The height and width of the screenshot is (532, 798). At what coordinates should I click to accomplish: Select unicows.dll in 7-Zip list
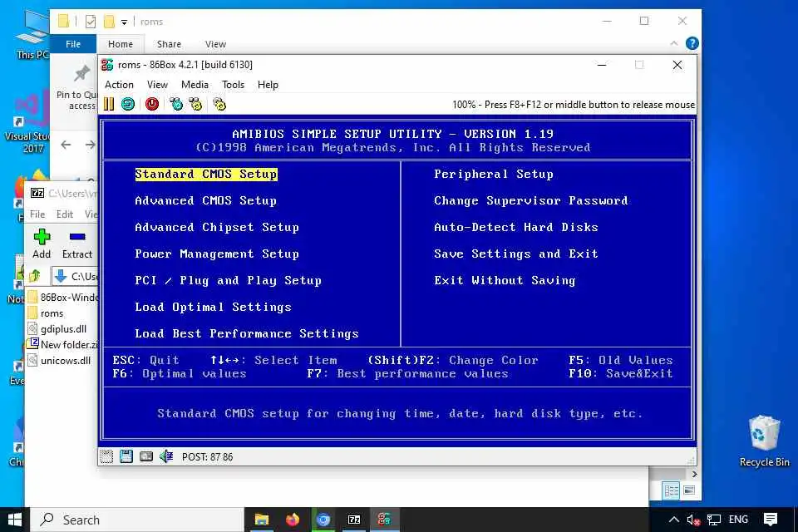(x=65, y=361)
